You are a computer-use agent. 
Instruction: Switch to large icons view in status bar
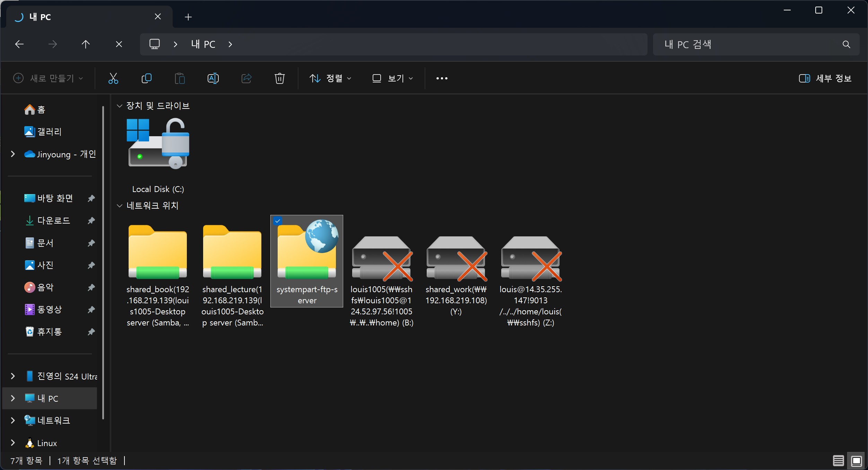(x=856, y=461)
